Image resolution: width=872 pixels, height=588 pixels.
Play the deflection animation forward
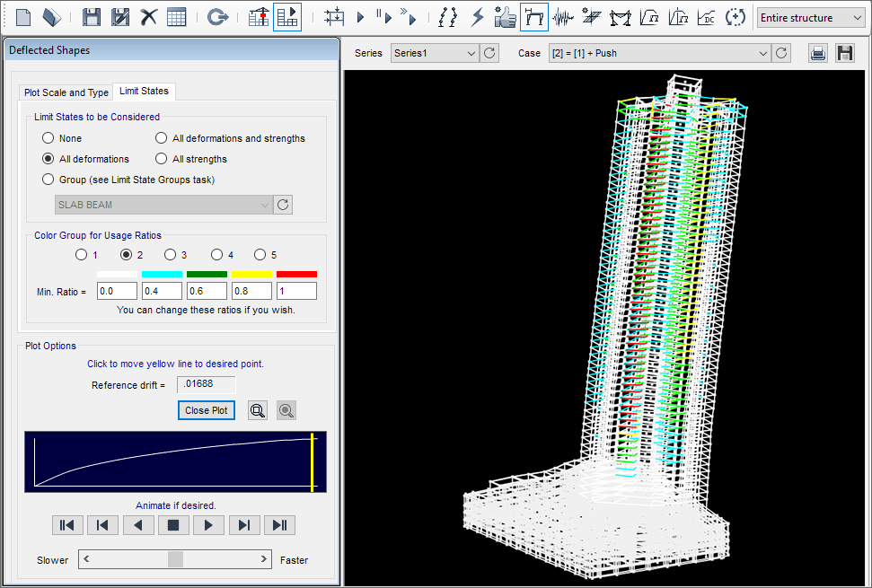point(208,525)
